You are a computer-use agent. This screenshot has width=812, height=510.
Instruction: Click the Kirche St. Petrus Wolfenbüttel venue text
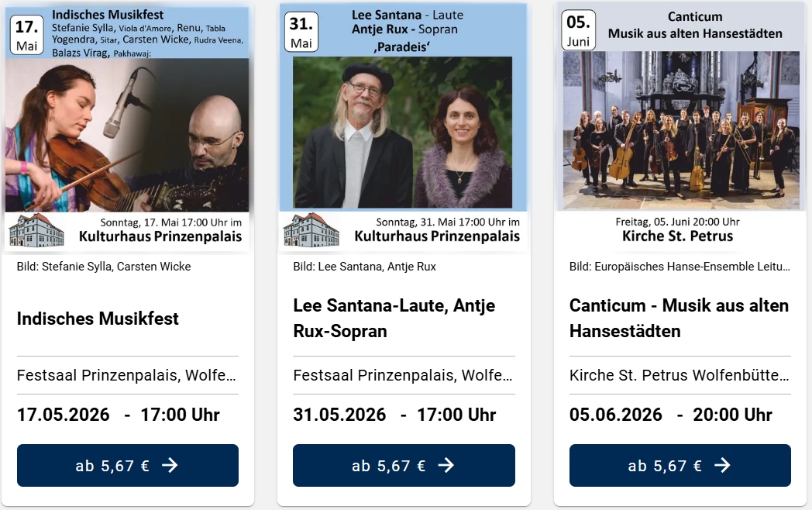click(680, 376)
